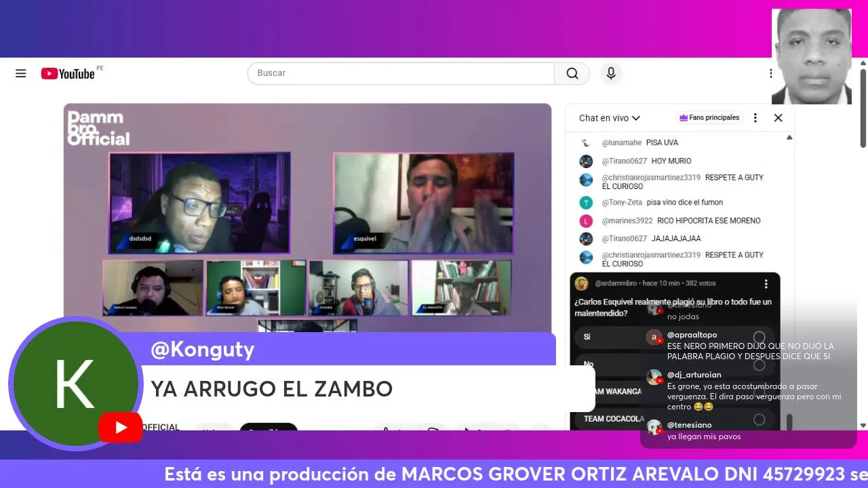Click the @lunamahe chat avatar
Viewport: 868px width, 488px height.
pyautogui.click(x=587, y=143)
